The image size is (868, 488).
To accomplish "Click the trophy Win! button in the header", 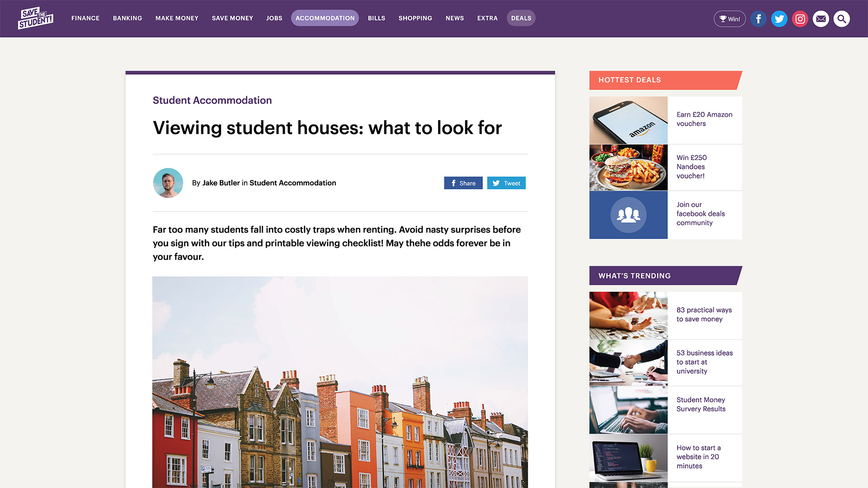I will coord(729,19).
